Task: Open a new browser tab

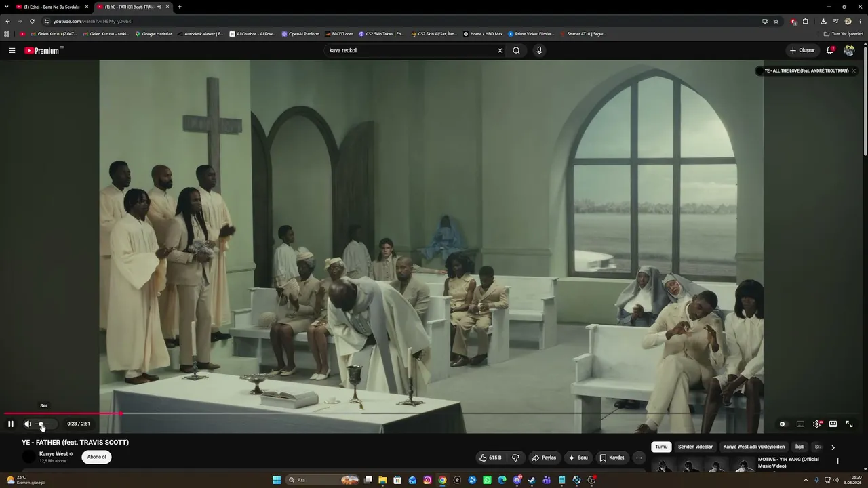Action: pos(180,7)
